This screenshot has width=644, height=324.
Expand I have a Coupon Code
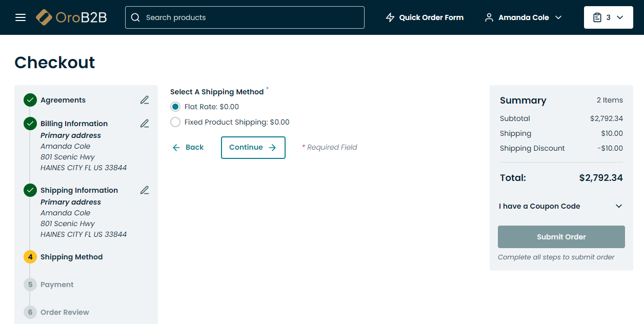561,206
